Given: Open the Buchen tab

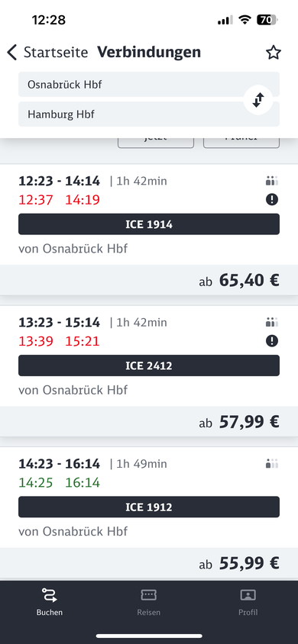Looking at the screenshot, I should (x=50, y=602).
